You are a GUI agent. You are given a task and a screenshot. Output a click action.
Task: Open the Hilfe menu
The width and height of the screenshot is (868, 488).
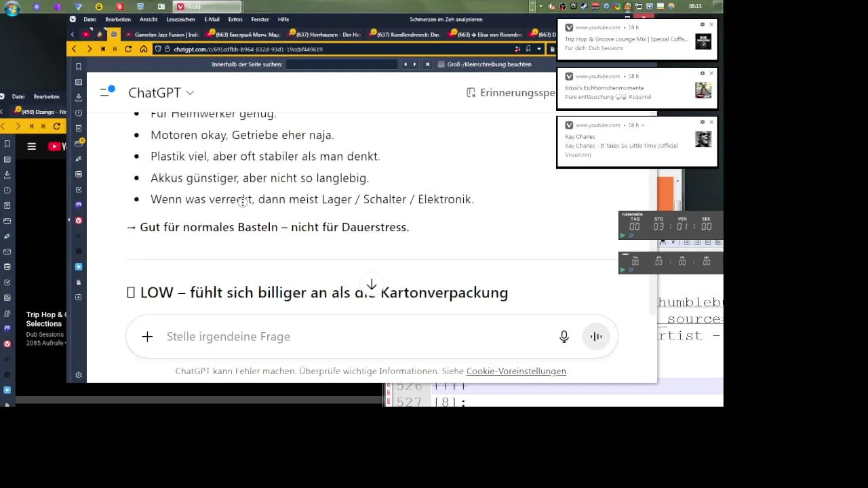[x=283, y=20]
